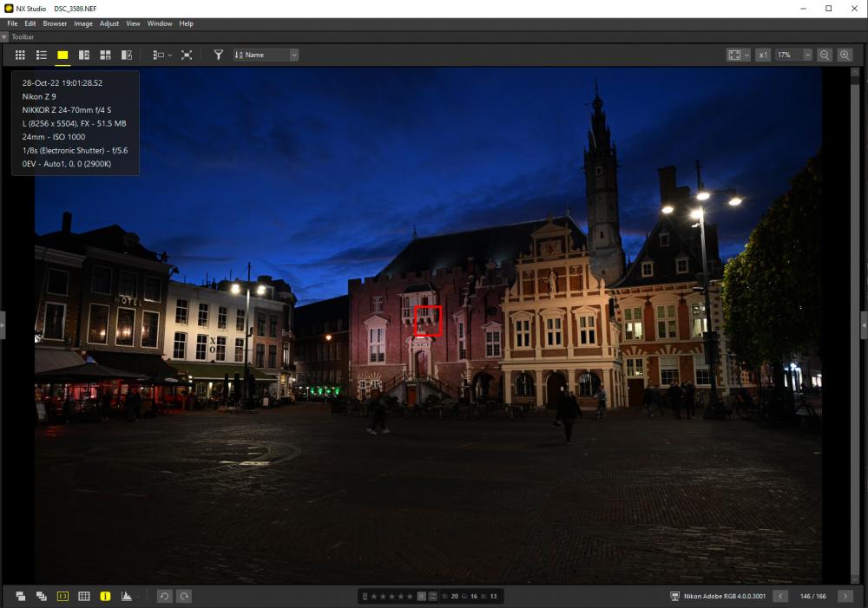The height and width of the screenshot is (608, 868).
Task: Select the single image viewer mode
Action: point(62,55)
